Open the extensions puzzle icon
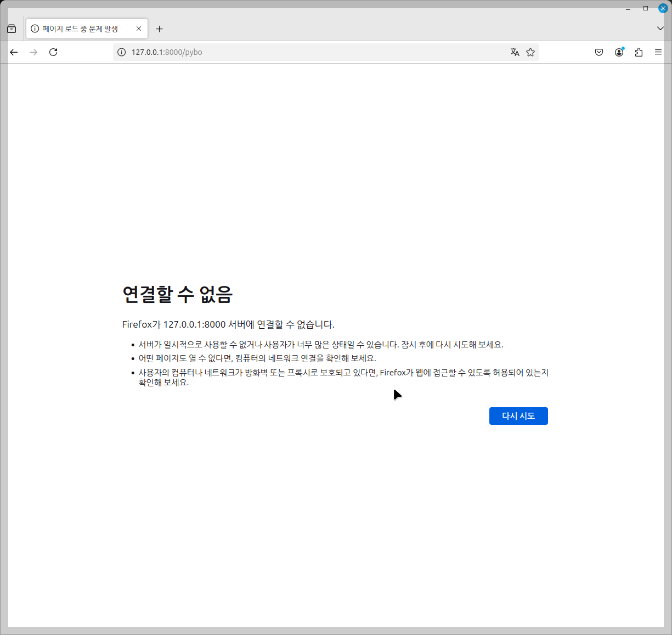The image size is (672, 635). pyautogui.click(x=639, y=52)
